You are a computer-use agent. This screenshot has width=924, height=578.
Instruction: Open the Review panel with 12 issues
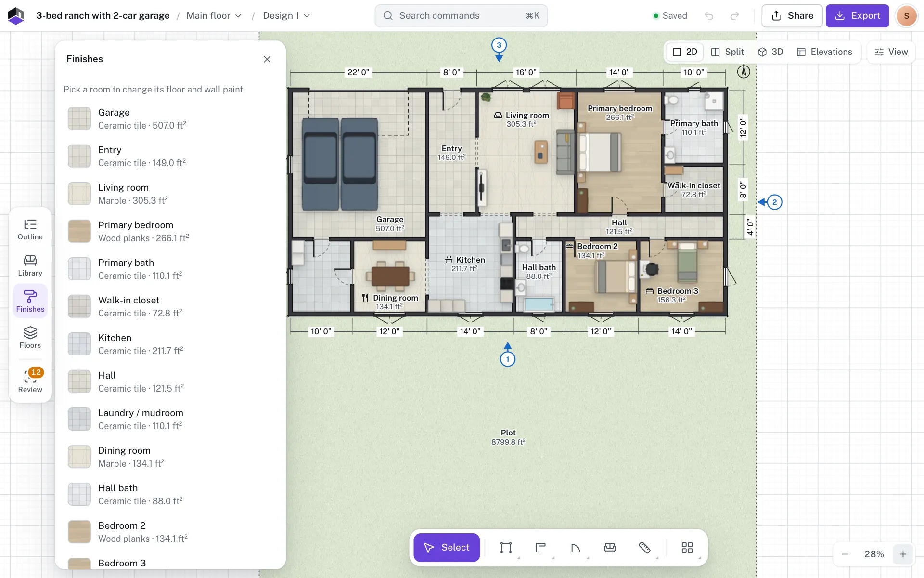pos(30,381)
